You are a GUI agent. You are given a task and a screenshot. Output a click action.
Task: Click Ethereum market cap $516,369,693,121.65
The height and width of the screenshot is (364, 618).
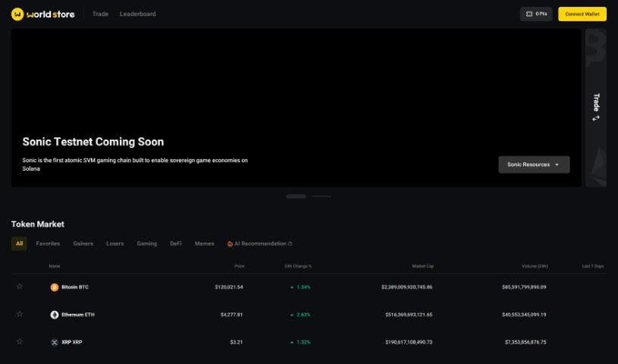click(x=409, y=315)
